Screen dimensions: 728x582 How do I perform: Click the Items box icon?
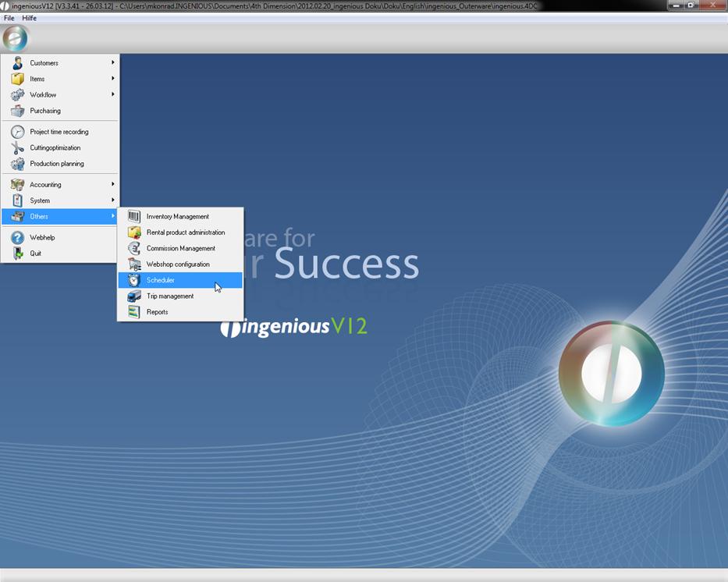pyautogui.click(x=17, y=79)
